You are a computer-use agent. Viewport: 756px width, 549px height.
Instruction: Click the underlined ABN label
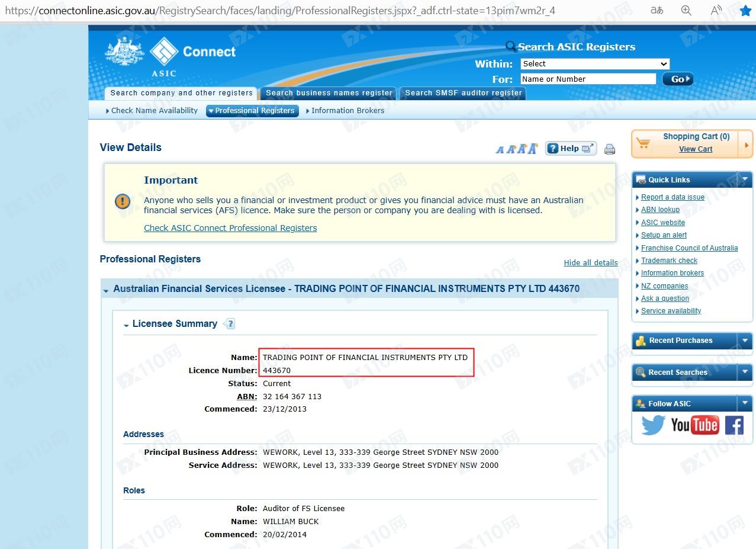pos(246,397)
